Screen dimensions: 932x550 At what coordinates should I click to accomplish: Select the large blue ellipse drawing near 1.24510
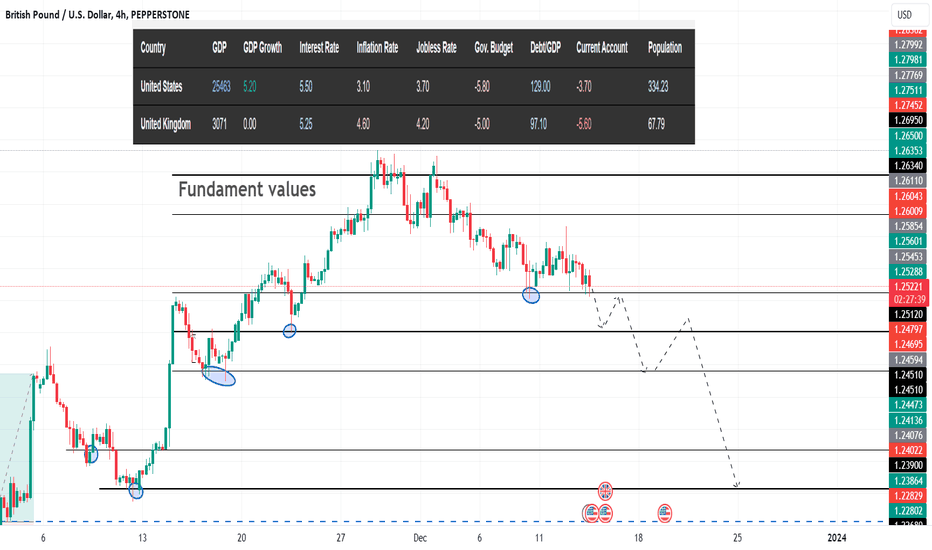219,376
